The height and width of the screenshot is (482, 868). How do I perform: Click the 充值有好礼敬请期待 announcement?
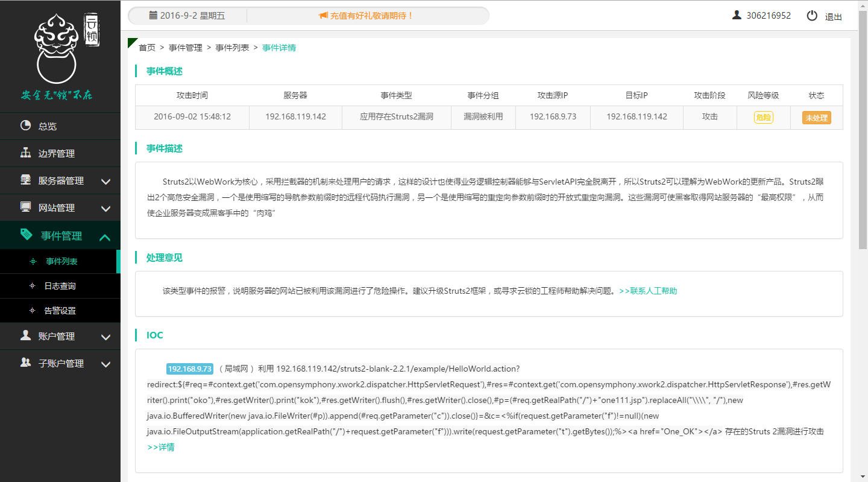[x=372, y=16]
